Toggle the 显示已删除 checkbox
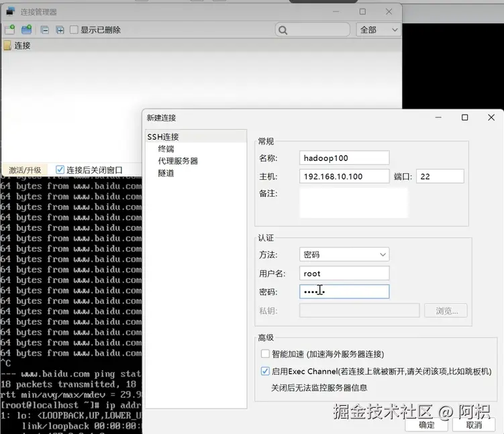The image size is (504, 434). [74, 30]
